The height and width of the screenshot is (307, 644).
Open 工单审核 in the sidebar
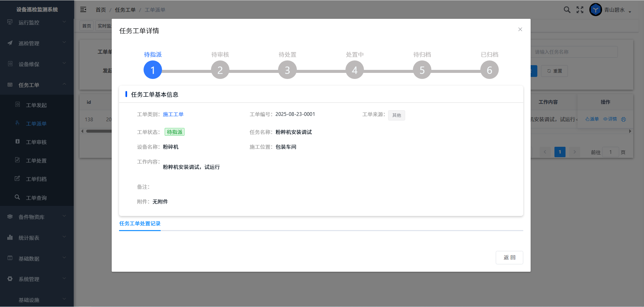click(36, 142)
